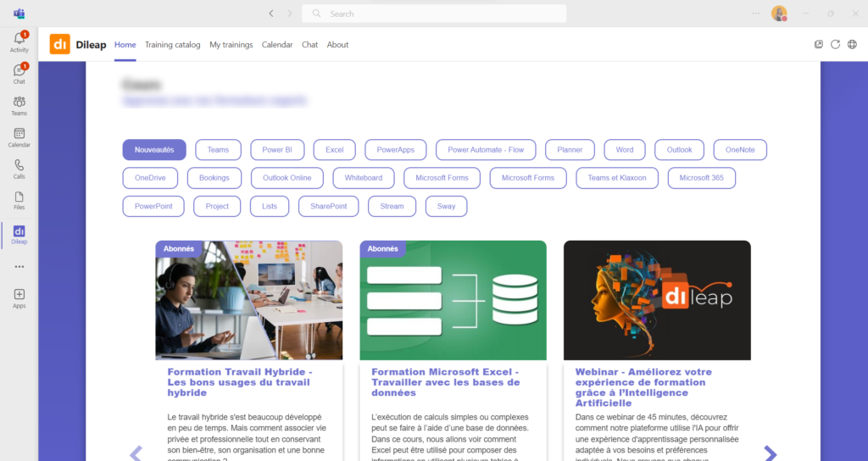Select the Teams et Klaxoon filter
This screenshot has width=868, height=461.
pyautogui.click(x=617, y=178)
